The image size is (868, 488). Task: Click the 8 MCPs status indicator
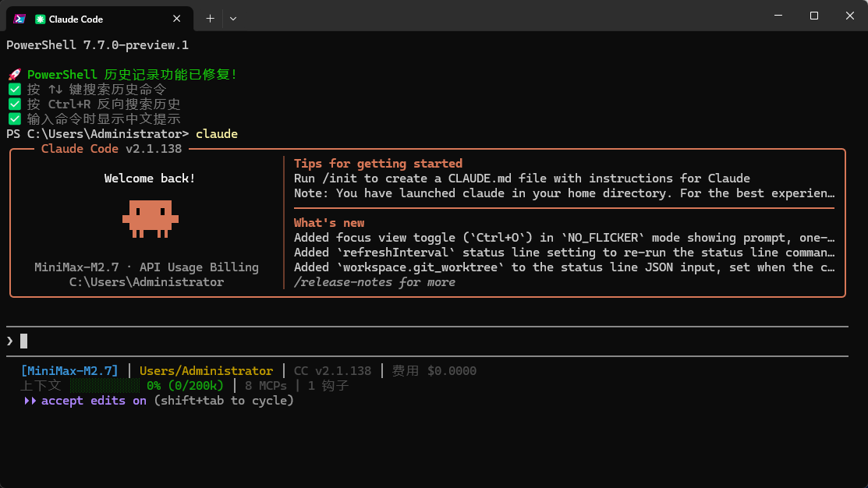coord(266,386)
